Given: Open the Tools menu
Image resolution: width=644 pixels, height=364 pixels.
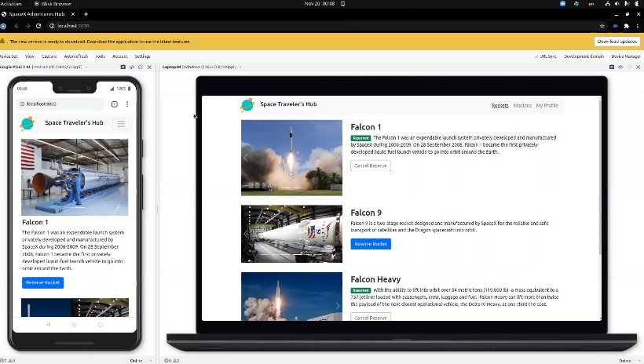Looking at the screenshot, I should pyautogui.click(x=101, y=56).
